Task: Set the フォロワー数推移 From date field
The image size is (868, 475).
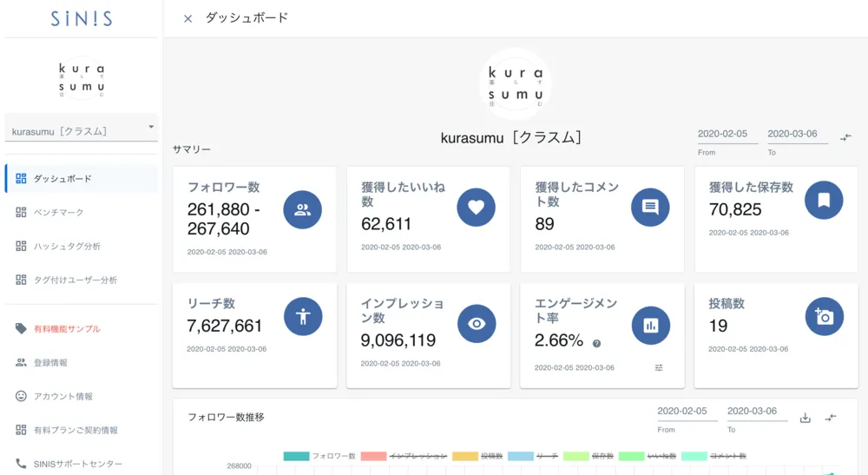Action: coord(687,412)
